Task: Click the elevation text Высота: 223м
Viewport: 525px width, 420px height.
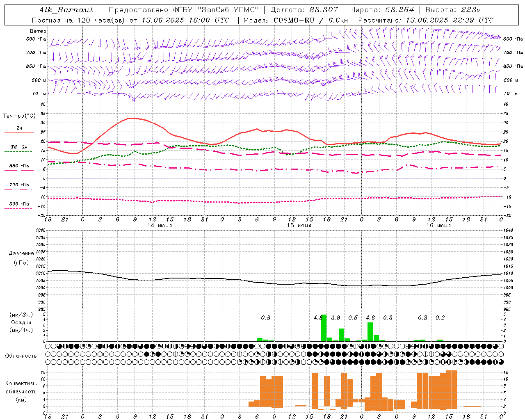Action: pos(453,10)
